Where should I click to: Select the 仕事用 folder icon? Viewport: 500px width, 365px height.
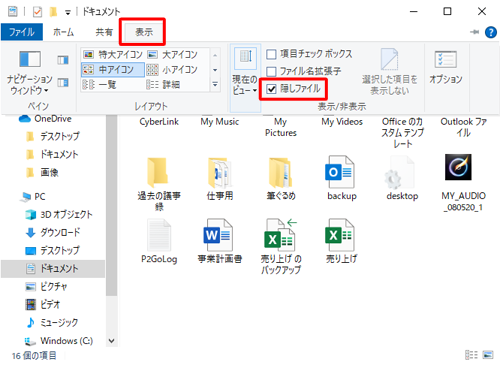point(219,172)
